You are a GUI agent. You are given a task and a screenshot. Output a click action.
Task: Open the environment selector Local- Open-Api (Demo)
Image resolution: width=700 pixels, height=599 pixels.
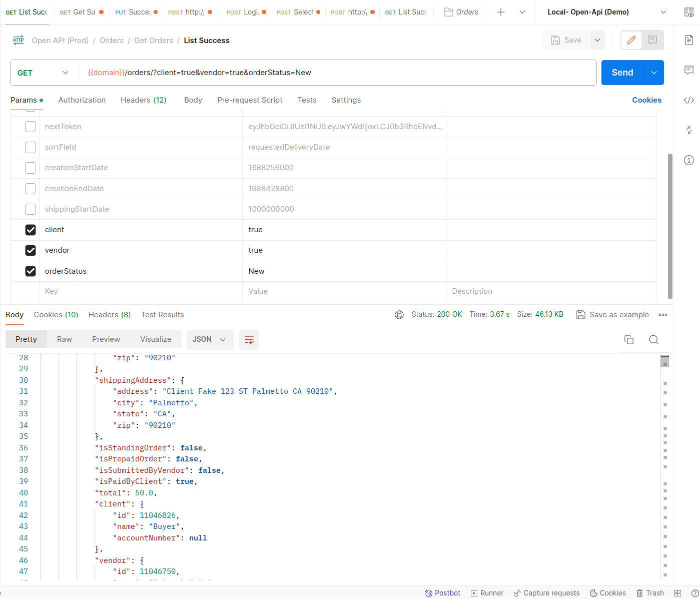[607, 12]
